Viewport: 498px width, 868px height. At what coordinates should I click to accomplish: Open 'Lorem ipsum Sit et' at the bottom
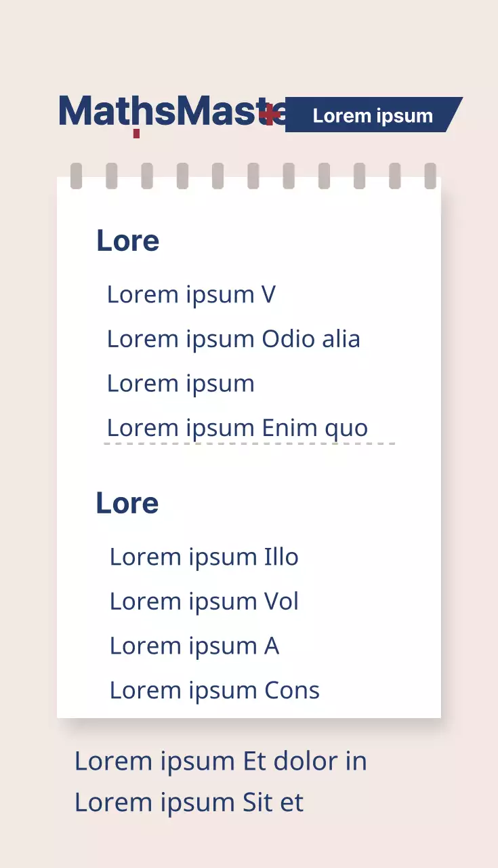(x=189, y=802)
